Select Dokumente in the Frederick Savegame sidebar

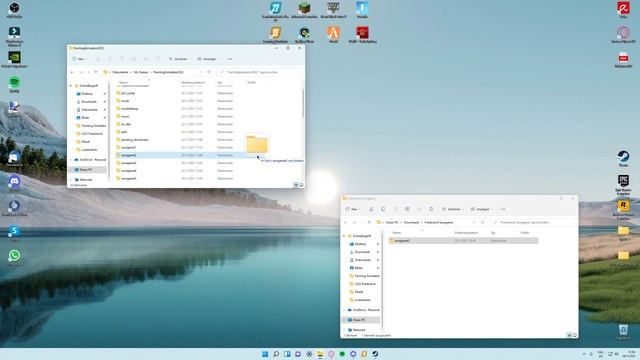pyautogui.click(x=362, y=260)
